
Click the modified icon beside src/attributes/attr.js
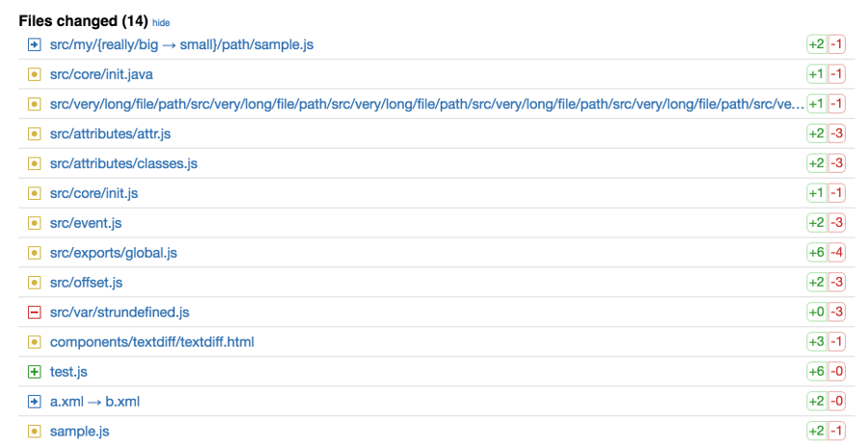(x=34, y=134)
